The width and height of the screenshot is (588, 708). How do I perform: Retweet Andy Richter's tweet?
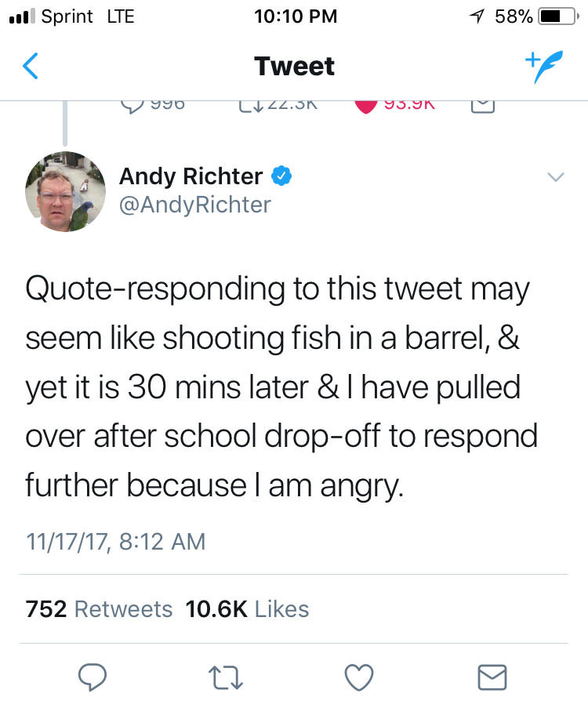click(x=227, y=676)
